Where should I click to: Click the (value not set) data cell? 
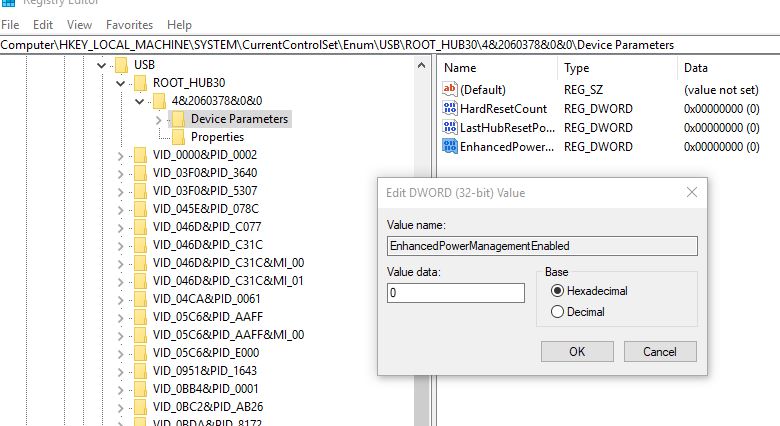[x=721, y=90]
